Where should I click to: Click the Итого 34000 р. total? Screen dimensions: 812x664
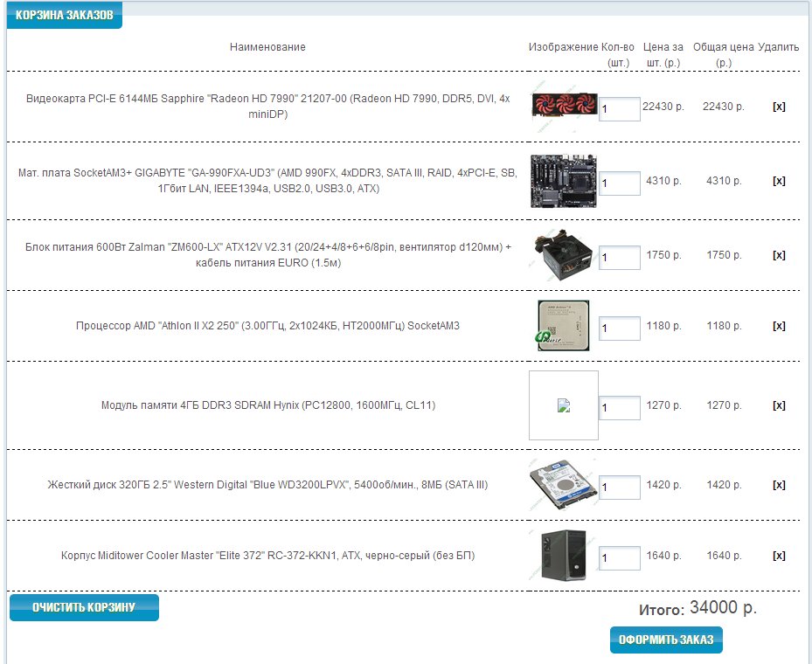pyautogui.click(x=697, y=608)
